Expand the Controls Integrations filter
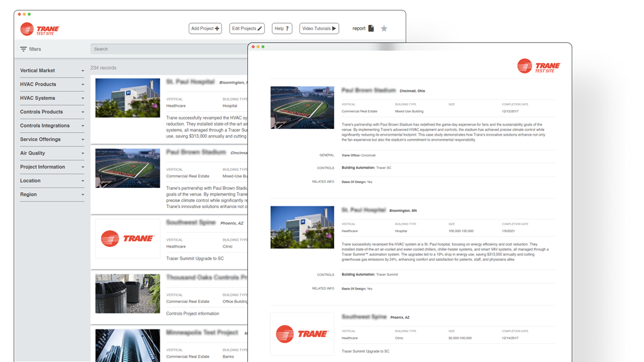This screenshot has height=362, width=644. [x=52, y=126]
